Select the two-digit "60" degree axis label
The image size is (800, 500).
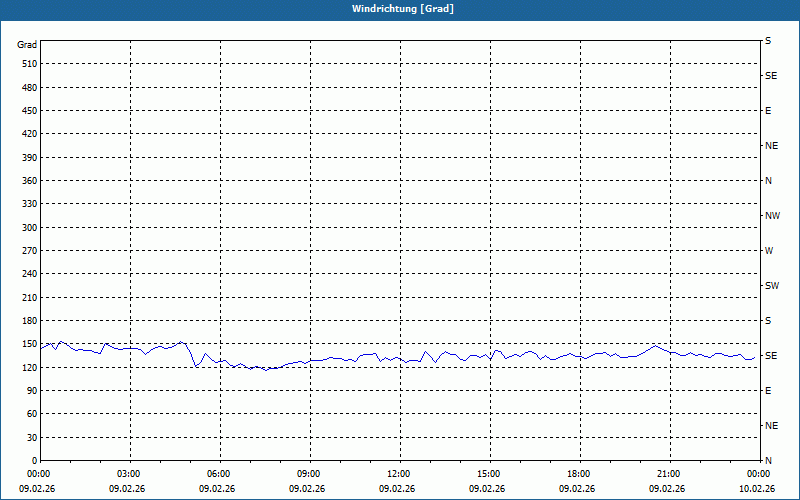click(x=32, y=414)
